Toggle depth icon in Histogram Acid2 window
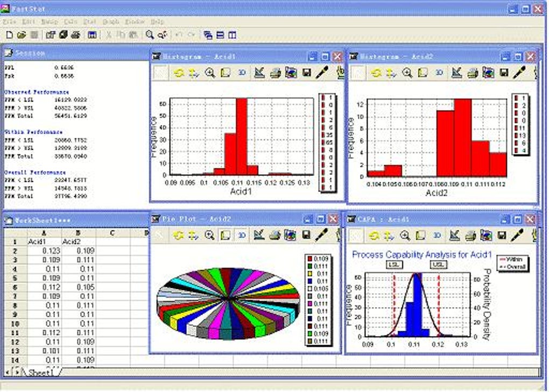Viewport: 549px width, 392px height. 423,73
